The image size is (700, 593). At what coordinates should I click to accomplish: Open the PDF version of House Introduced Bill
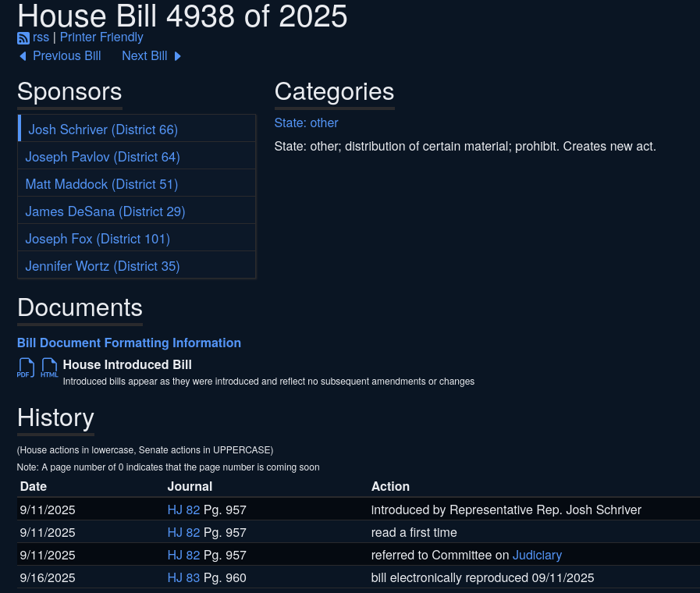[26, 368]
